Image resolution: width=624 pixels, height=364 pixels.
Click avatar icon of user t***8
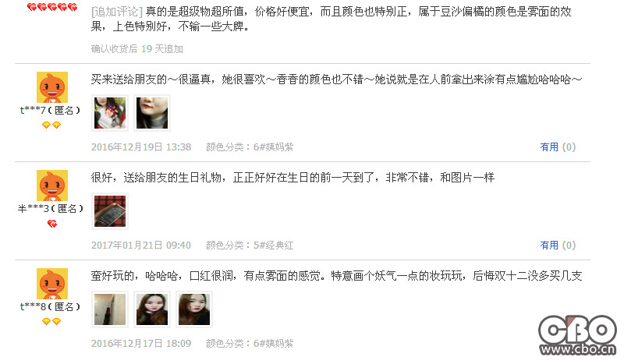[52, 284]
